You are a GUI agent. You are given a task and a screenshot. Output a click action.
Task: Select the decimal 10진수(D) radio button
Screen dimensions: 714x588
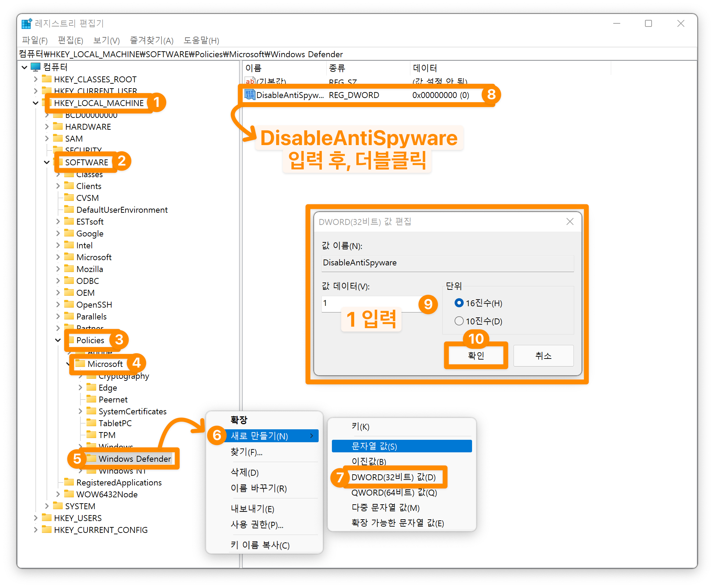pyautogui.click(x=459, y=321)
